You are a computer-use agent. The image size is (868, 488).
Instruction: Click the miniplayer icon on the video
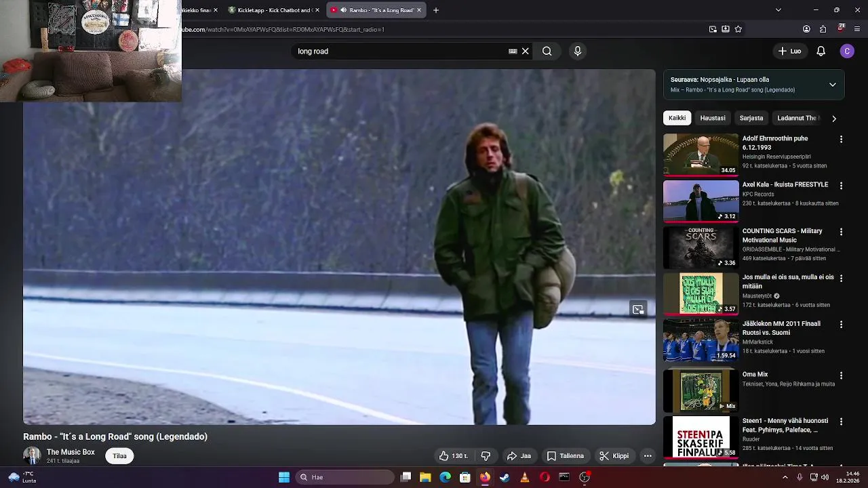pyautogui.click(x=638, y=310)
